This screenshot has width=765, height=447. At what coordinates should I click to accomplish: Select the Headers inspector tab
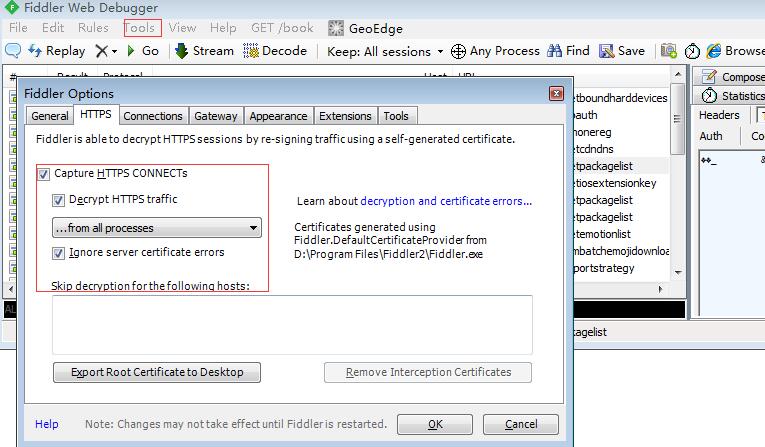point(719,115)
